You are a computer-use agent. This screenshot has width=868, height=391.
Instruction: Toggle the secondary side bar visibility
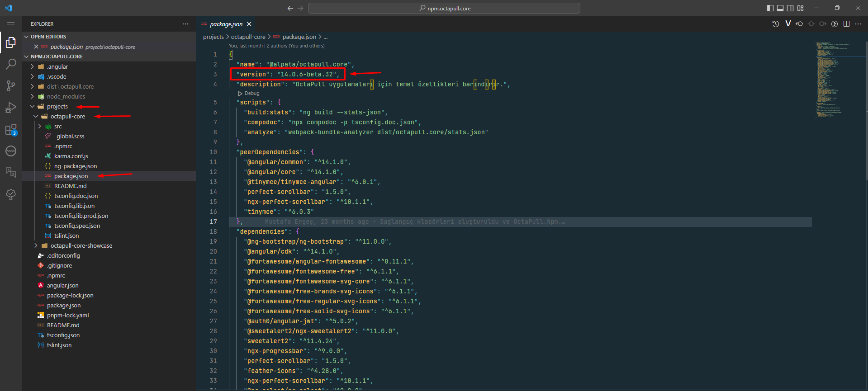pyautogui.click(x=790, y=8)
